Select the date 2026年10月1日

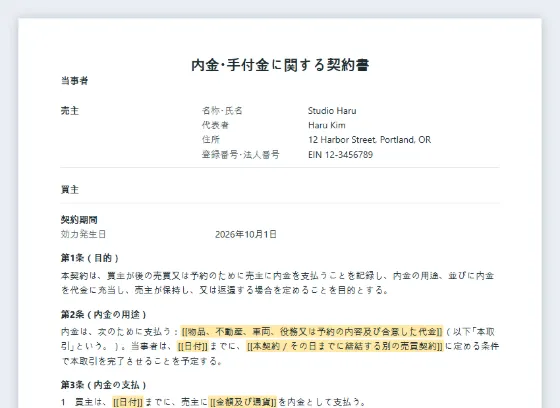pyautogui.click(x=246, y=234)
